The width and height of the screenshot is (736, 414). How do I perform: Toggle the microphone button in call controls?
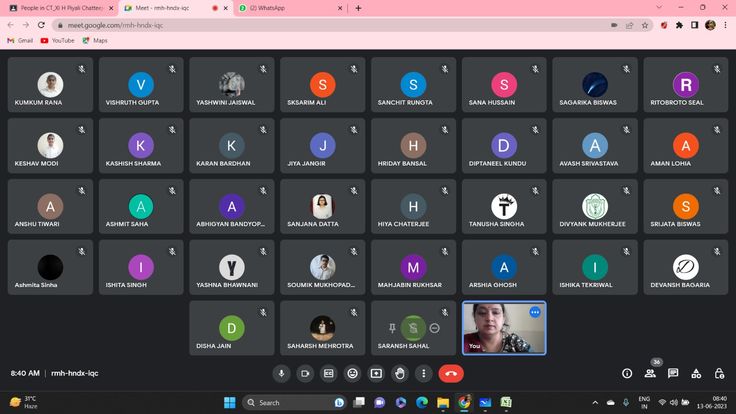pos(281,373)
